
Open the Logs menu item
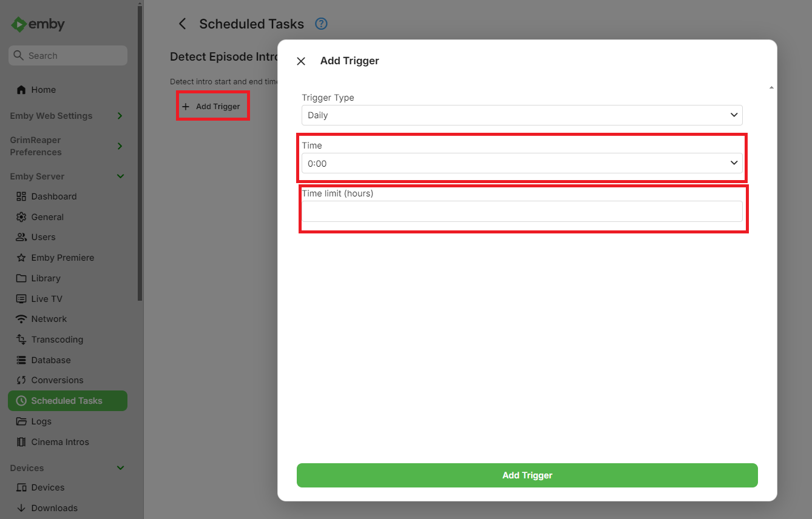41,421
